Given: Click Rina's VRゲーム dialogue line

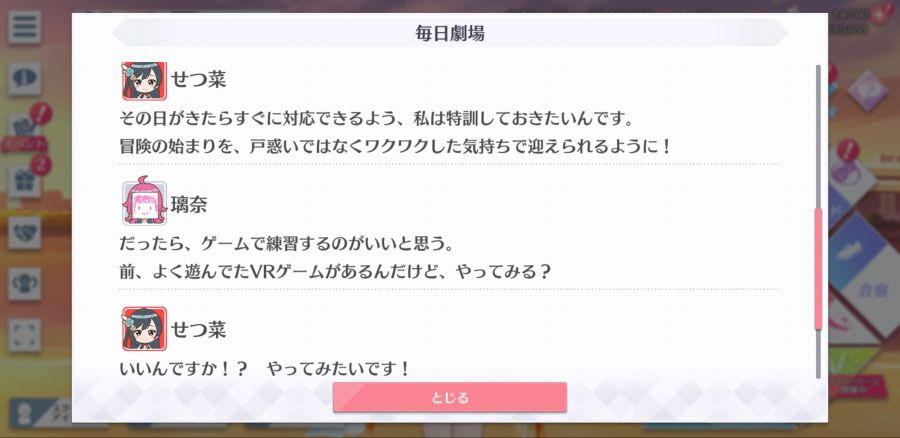Looking at the screenshot, I should 335,271.
